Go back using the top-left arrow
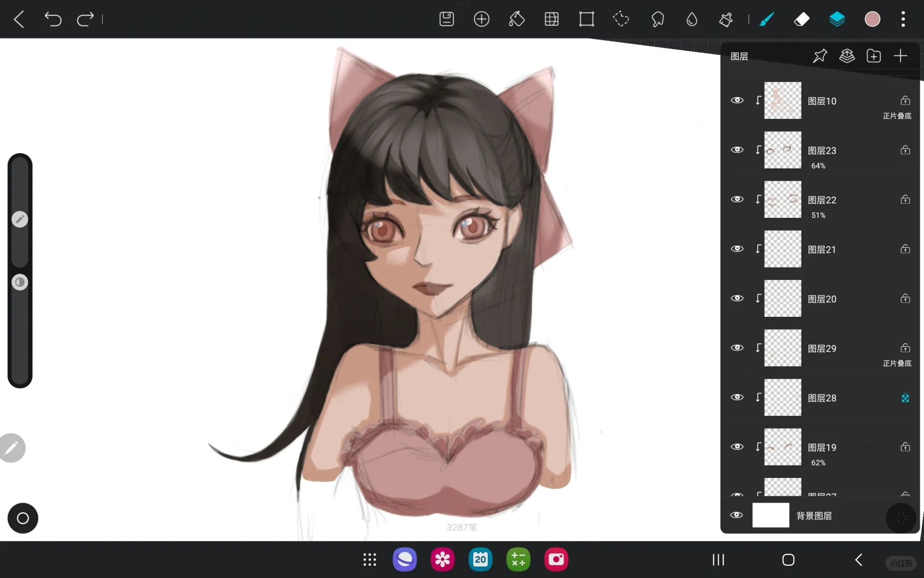924x578 pixels. point(19,20)
